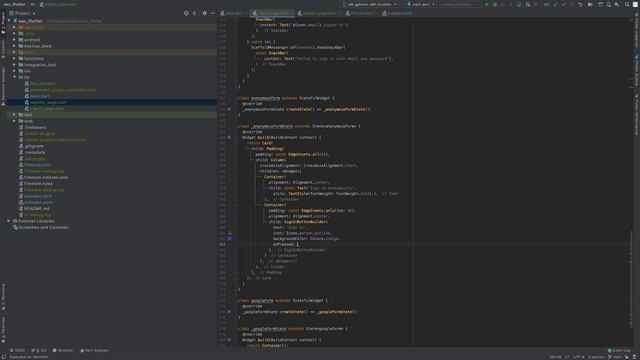Open the Dart Analysis tool window
This screenshot has height=360, width=640.
[x=94, y=350]
